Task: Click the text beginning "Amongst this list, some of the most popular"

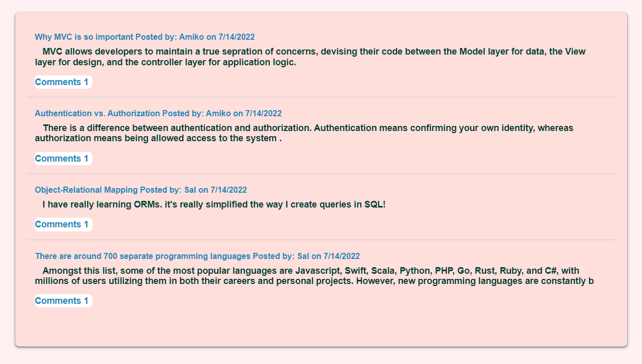Action: point(314,276)
